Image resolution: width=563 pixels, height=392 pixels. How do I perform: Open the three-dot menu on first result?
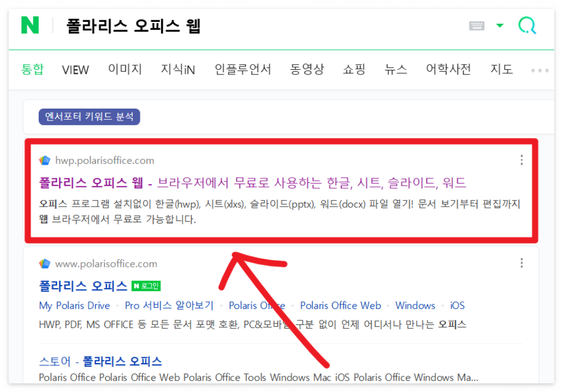coord(521,160)
